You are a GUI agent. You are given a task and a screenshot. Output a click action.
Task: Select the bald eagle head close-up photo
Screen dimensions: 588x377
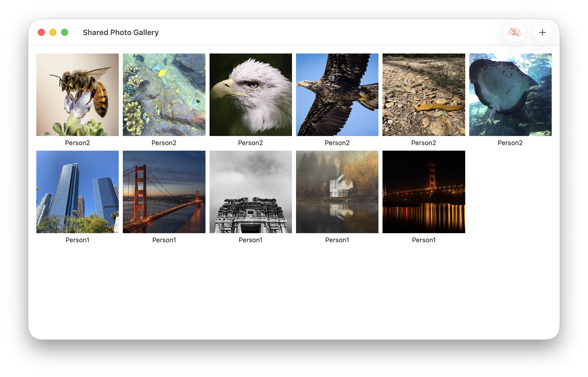(x=251, y=95)
